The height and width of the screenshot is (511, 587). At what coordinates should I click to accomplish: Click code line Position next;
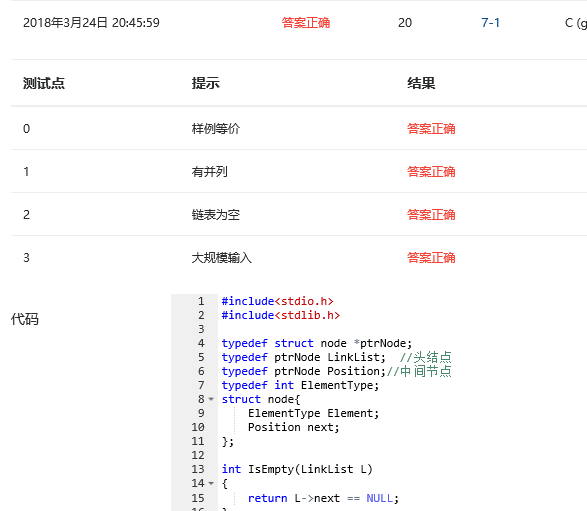(294, 428)
